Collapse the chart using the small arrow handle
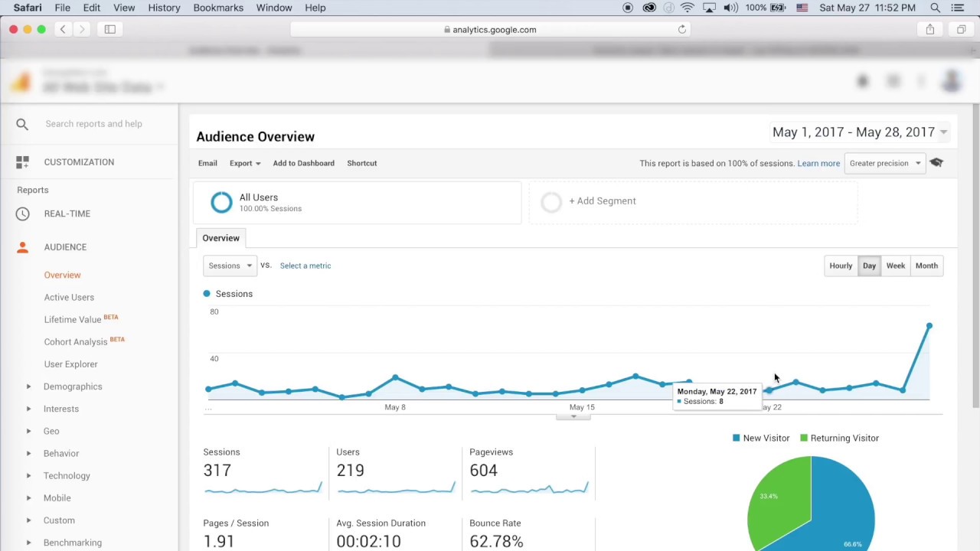Image resolution: width=980 pixels, height=551 pixels. click(x=573, y=417)
